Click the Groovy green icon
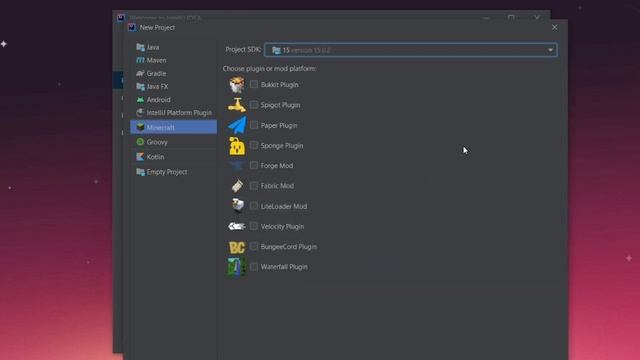The image size is (640, 360). [x=140, y=142]
